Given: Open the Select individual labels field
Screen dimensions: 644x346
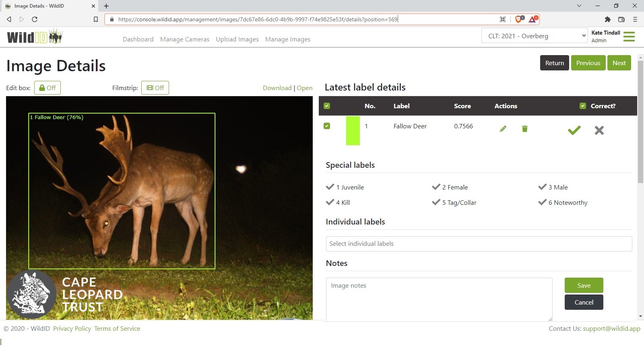Looking at the screenshot, I should pyautogui.click(x=479, y=244).
